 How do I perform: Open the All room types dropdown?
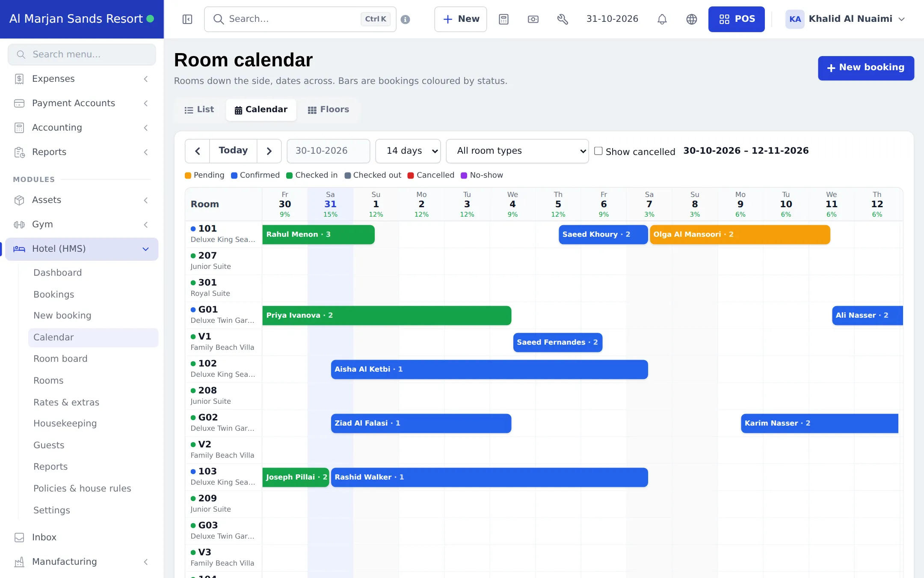click(517, 151)
